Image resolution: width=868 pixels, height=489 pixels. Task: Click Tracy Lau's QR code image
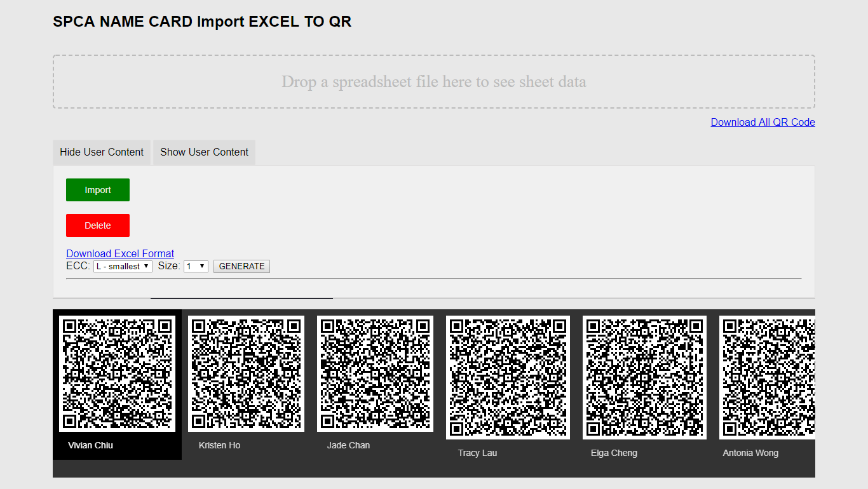pyautogui.click(x=508, y=377)
